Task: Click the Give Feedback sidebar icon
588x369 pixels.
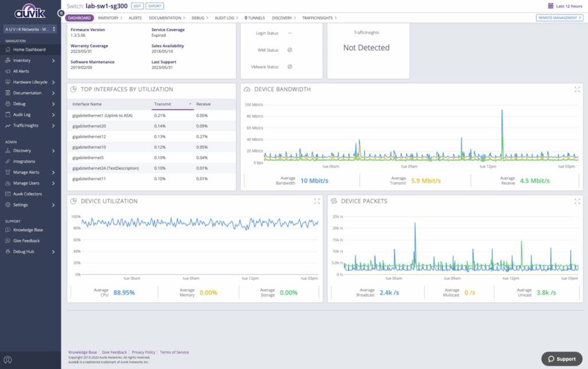Action: coord(8,241)
